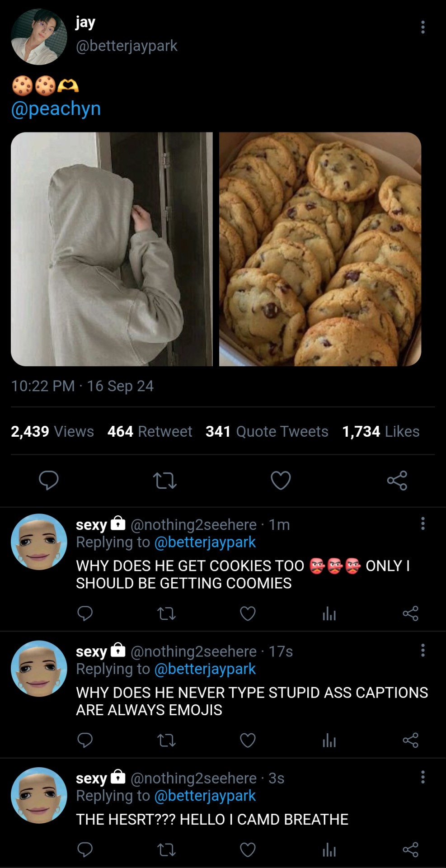View analytics of the 'STUPID ASS CAPTIONS' reply
This screenshot has width=446, height=868.
[x=329, y=741]
